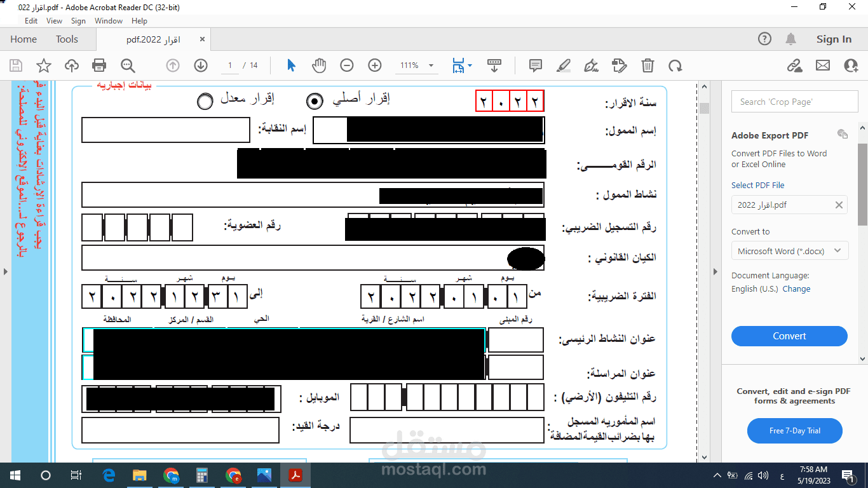Image resolution: width=868 pixels, height=488 pixels.
Task: Collapse the right tools pane arrow
Action: click(x=715, y=271)
